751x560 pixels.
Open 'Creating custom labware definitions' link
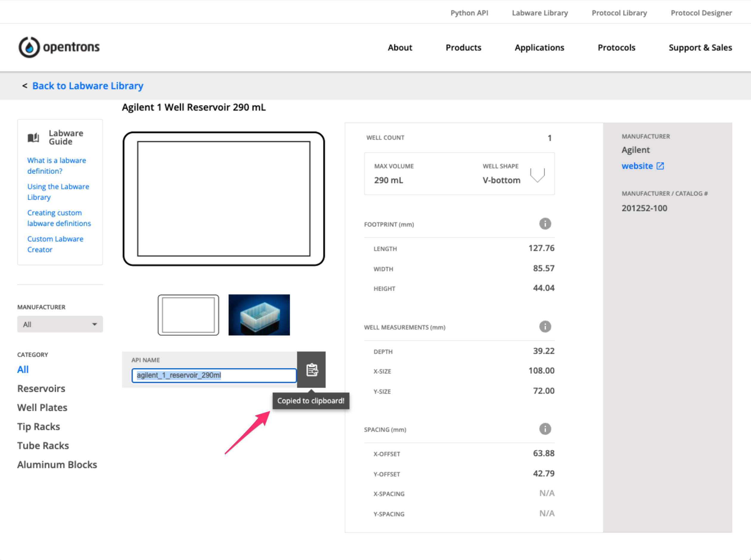point(59,218)
